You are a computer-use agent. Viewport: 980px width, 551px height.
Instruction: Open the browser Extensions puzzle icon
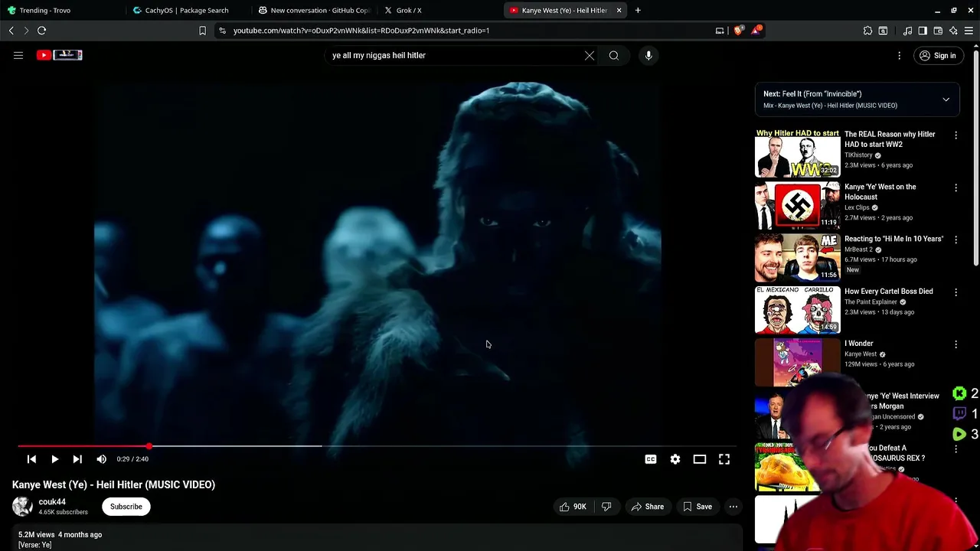pos(867,31)
